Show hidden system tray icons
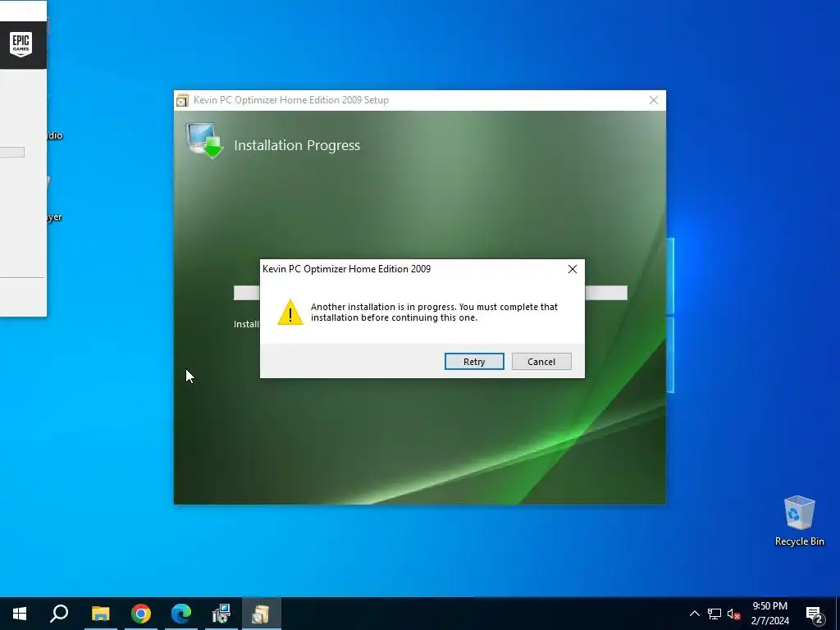The image size is (840, 630). coord(694,614)
